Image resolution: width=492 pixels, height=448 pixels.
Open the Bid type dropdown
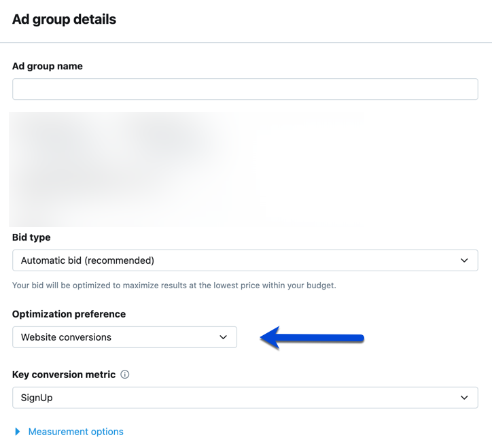[245, 260]
